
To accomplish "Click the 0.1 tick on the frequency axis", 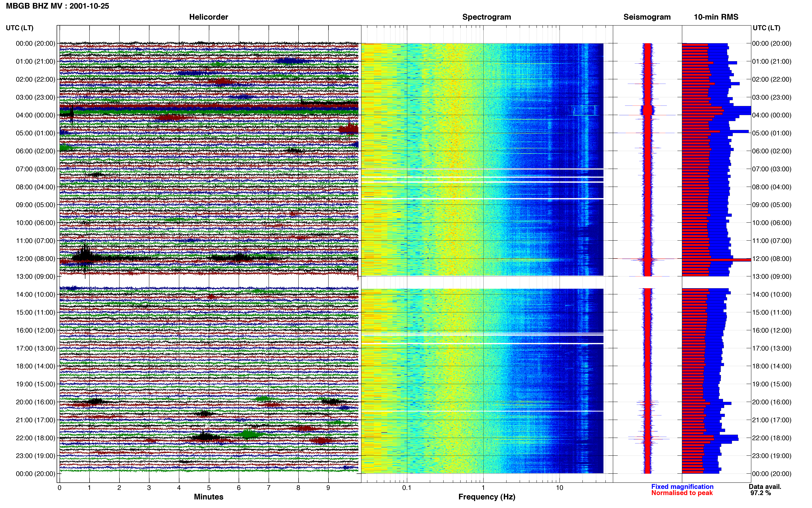I will [x=407, y=488].
